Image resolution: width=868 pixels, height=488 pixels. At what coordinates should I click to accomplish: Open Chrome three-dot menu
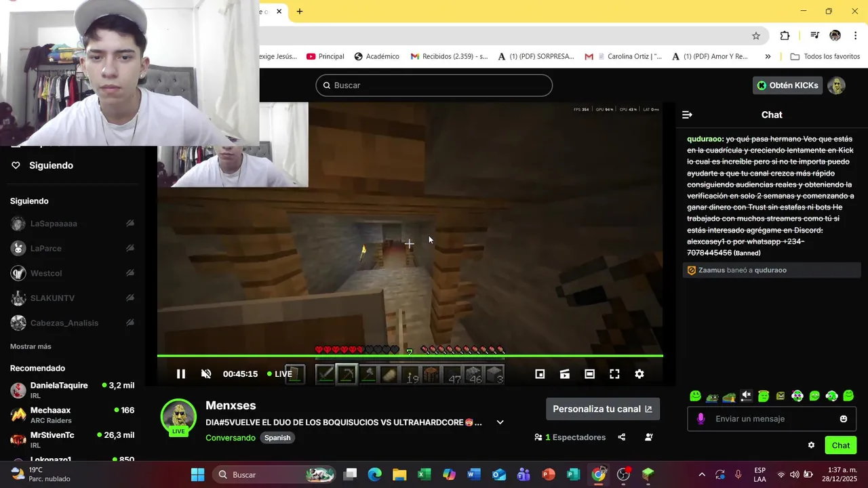click(855, 35)
